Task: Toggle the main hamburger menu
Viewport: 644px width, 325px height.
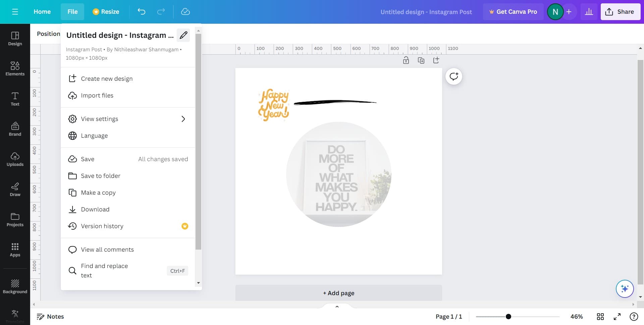Action: pyautogui.click(x=15, y=12)
